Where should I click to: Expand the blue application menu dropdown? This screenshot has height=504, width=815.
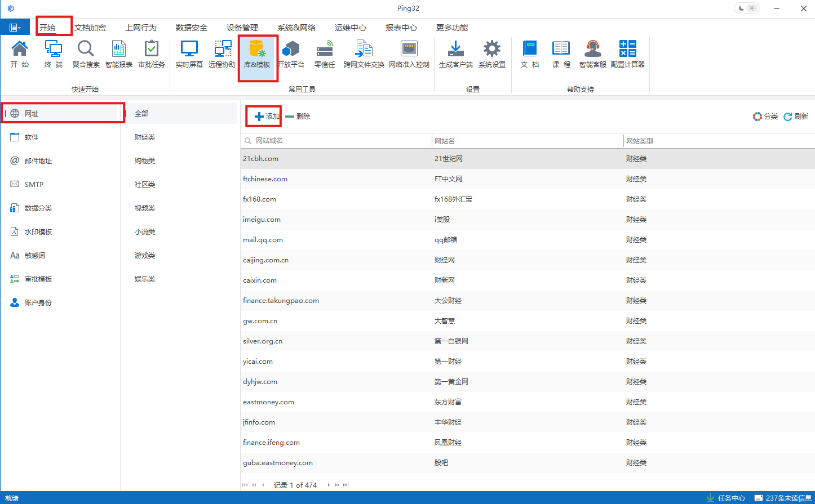point(15,28)
